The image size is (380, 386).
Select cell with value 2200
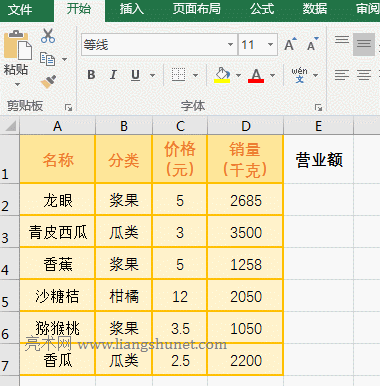coord(246,360)
